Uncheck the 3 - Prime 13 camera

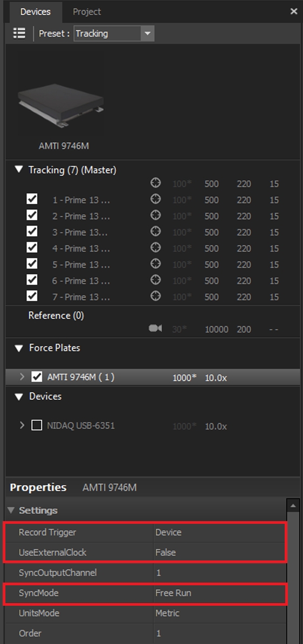[32, 232]
